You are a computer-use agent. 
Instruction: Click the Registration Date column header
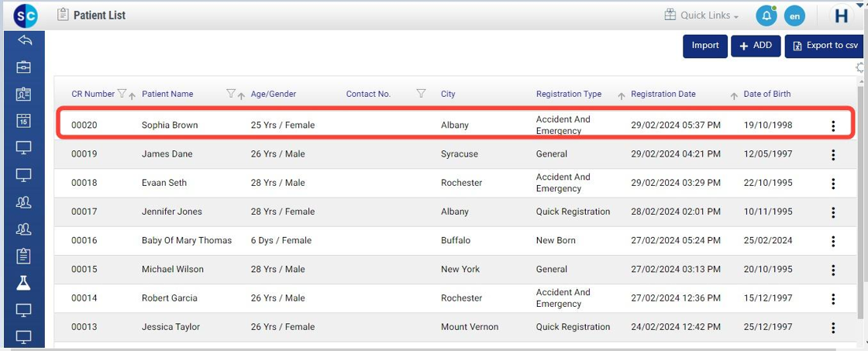coord(663,94)
